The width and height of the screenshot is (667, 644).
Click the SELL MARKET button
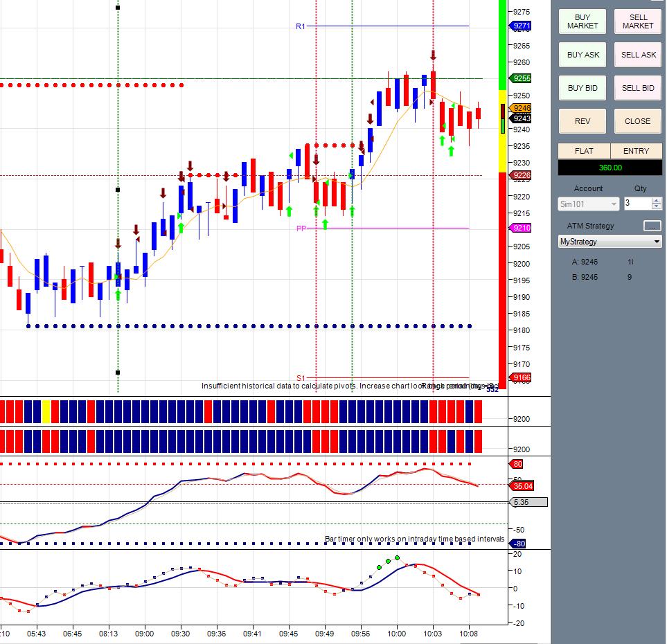coord(638,21)
